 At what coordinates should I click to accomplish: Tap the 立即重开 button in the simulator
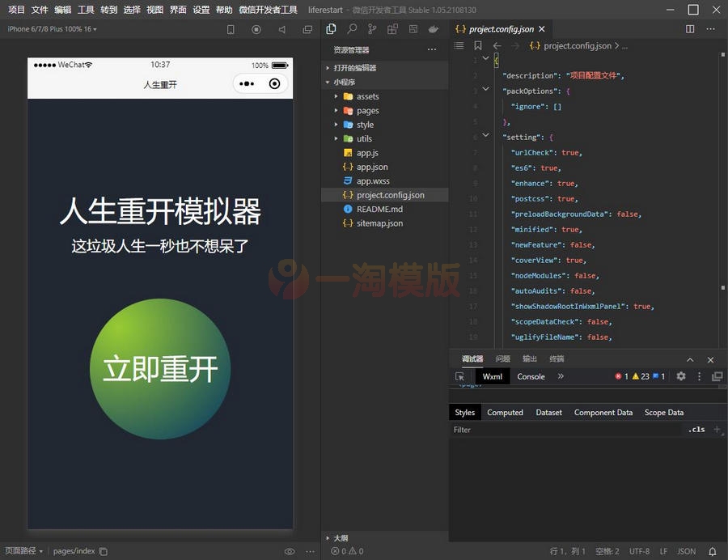[x=159, y=368]
